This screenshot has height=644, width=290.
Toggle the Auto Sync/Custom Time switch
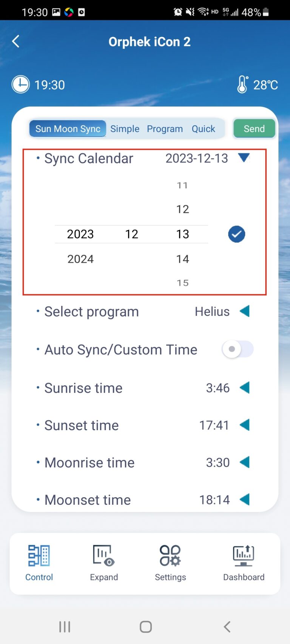tap(238, 349)
